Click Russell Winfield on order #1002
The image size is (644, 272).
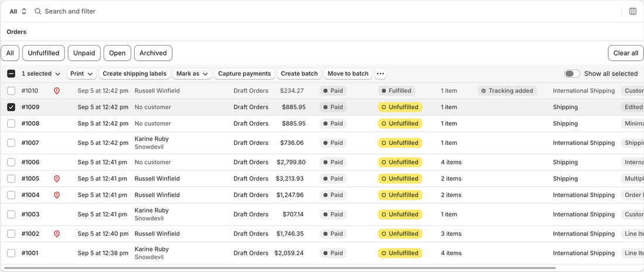click(x=157, y=234)
